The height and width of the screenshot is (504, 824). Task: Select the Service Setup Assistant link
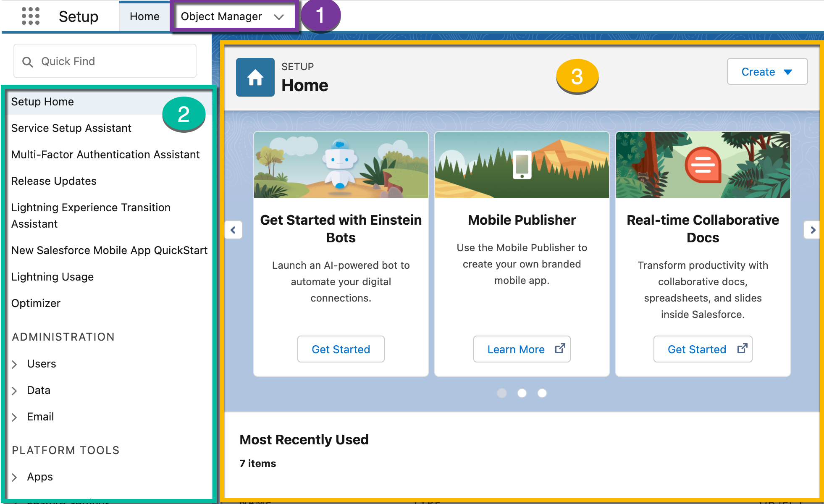71,128
